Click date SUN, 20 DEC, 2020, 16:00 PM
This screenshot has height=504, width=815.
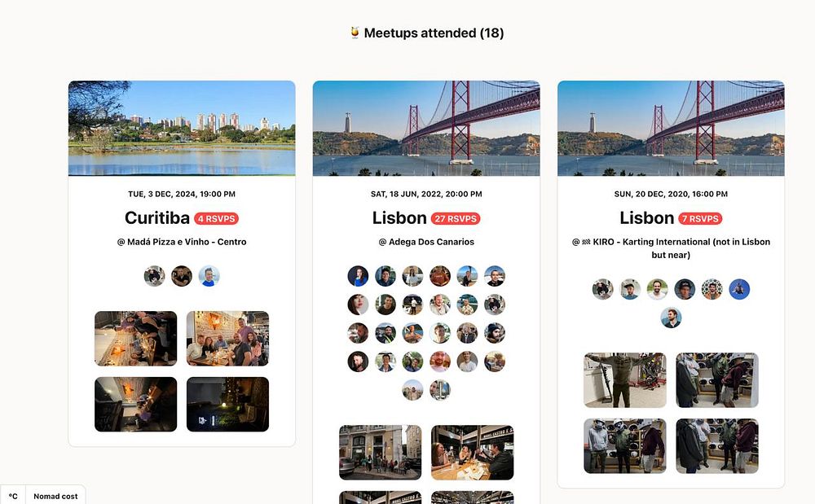[671, 194]
